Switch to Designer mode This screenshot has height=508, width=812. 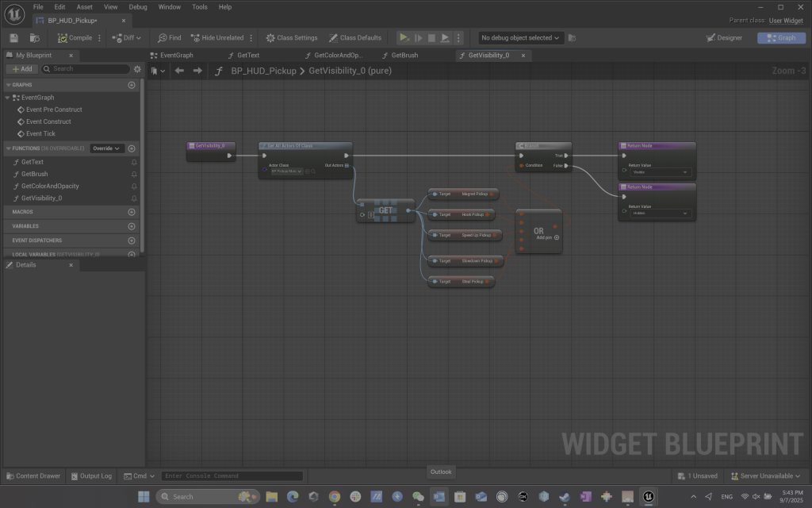(724, 37)
